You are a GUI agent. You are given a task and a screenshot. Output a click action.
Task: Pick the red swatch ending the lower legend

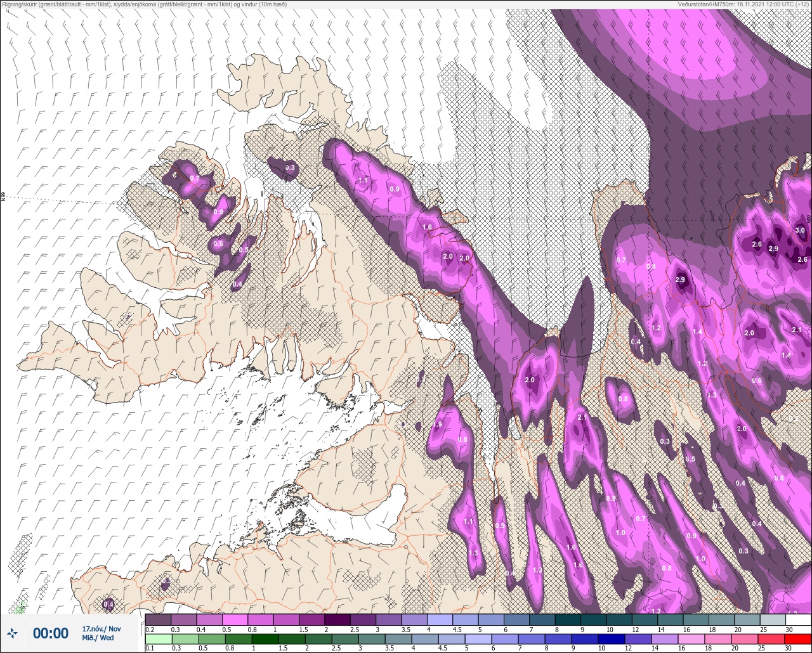[798, 640]
